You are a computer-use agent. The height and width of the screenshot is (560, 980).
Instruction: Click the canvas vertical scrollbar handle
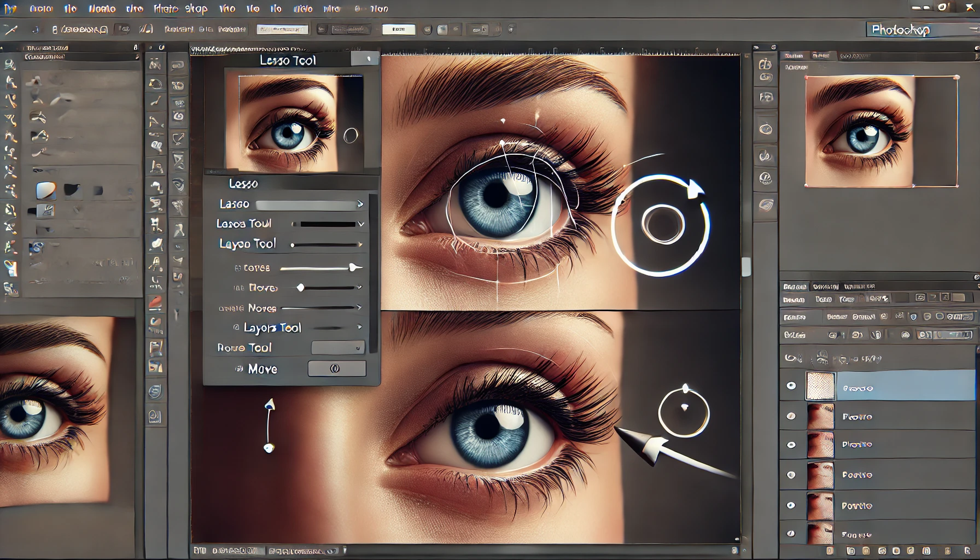746,267
